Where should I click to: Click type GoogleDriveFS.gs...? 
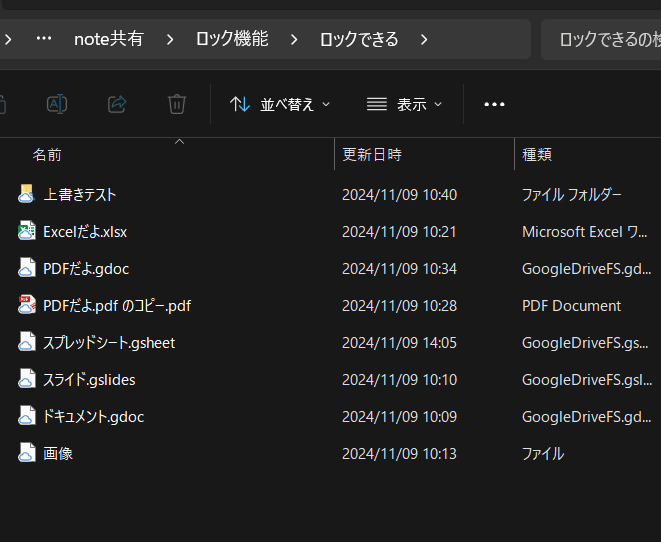(585, 343)
